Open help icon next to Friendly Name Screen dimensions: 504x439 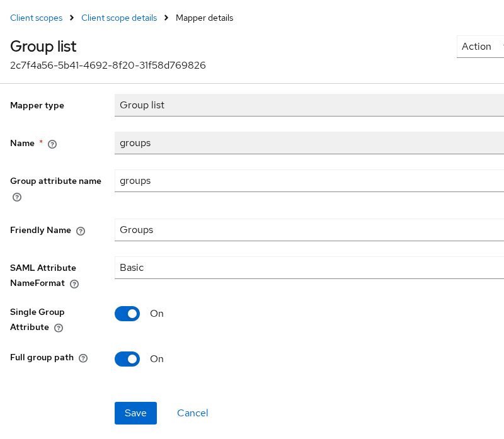click(x=81, y=231)
